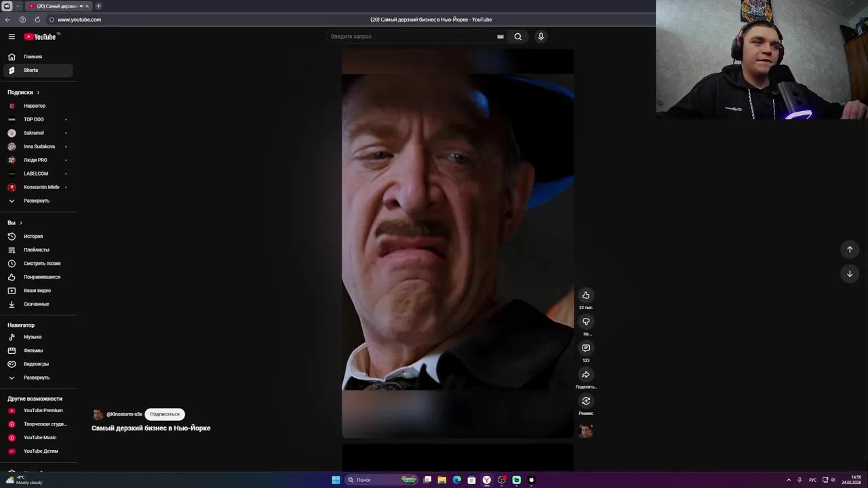The width and height of the screenshot is (868, 488).
Task: Open Творческая студия link
Action: tap(38, 424)
